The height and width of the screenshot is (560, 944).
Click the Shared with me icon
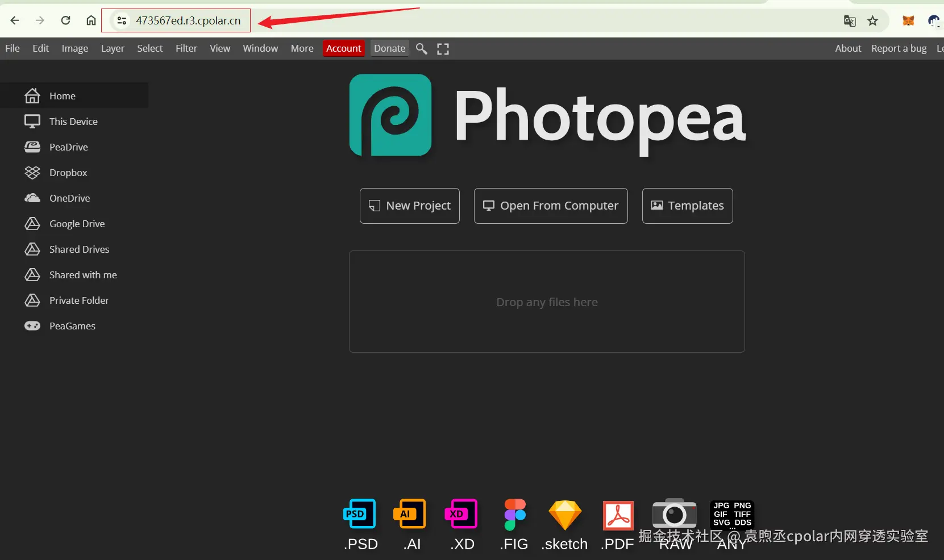click(x=32, y=274)
